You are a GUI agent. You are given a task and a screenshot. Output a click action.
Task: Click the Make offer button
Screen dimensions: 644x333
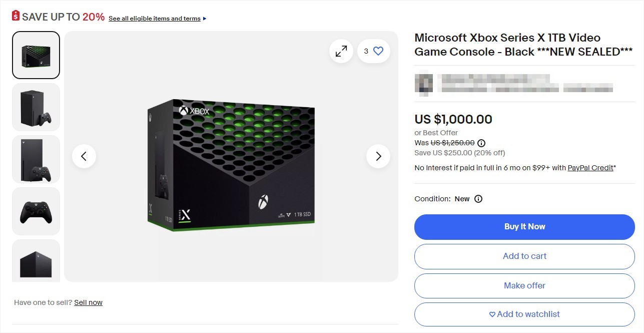(x=524, y=285)
